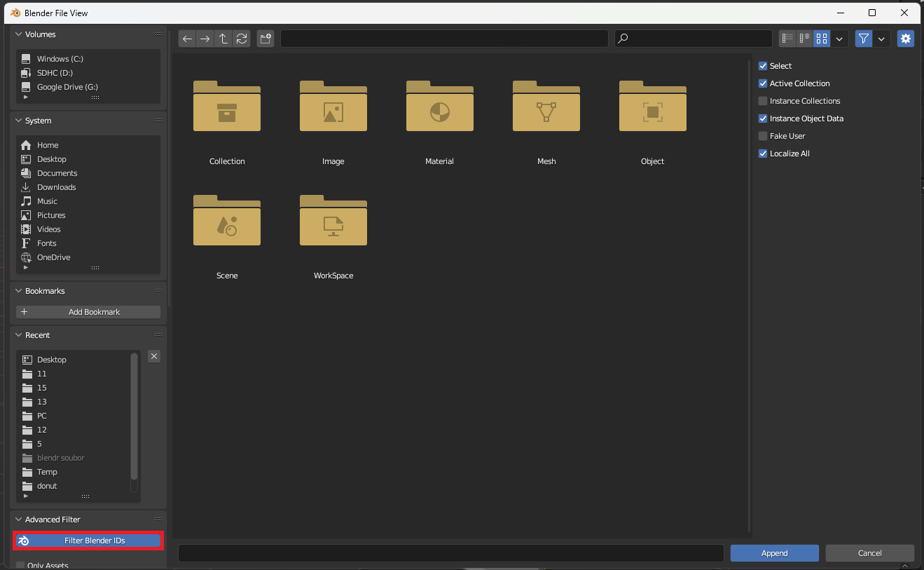Image resolution: width=924 pixels, height=570 pixels.
Task: Create a new directory
Action: coord(266,39)
